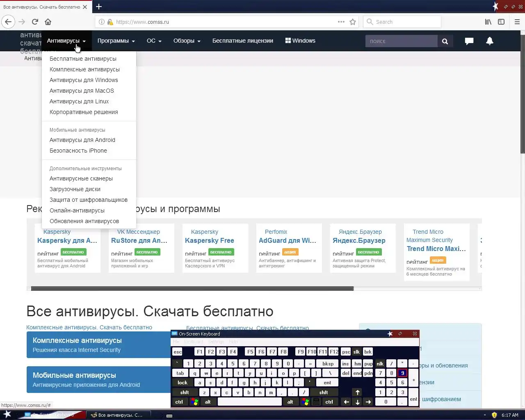Screen dimensions: 525x420
Task: Collapse the Антивирусы dropdown in the navbar
Action: (x=66, y=41)
